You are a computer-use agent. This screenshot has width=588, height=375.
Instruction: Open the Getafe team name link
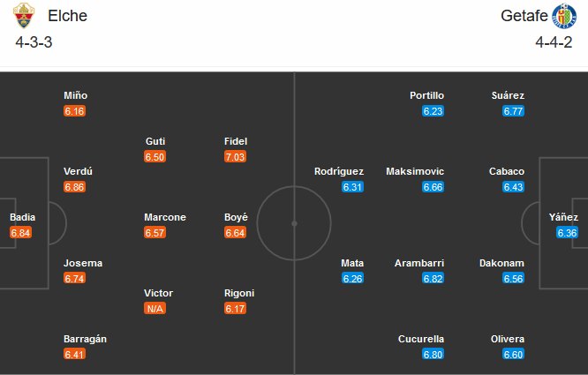(x=523, y=16)
